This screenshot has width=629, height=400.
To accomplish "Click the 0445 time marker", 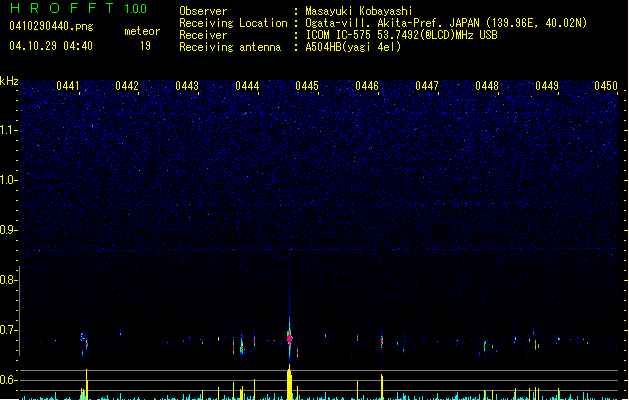I will pyautogui.click(x=307, y=86).
